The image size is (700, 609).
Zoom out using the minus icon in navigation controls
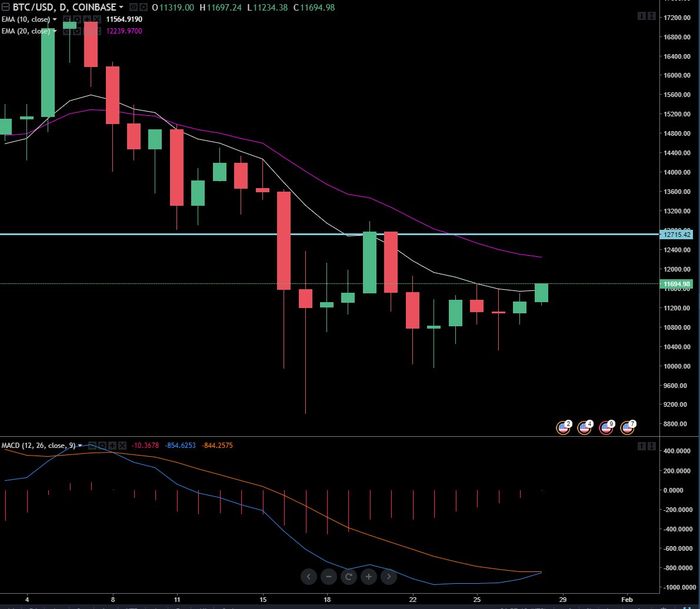coord(328,577)
